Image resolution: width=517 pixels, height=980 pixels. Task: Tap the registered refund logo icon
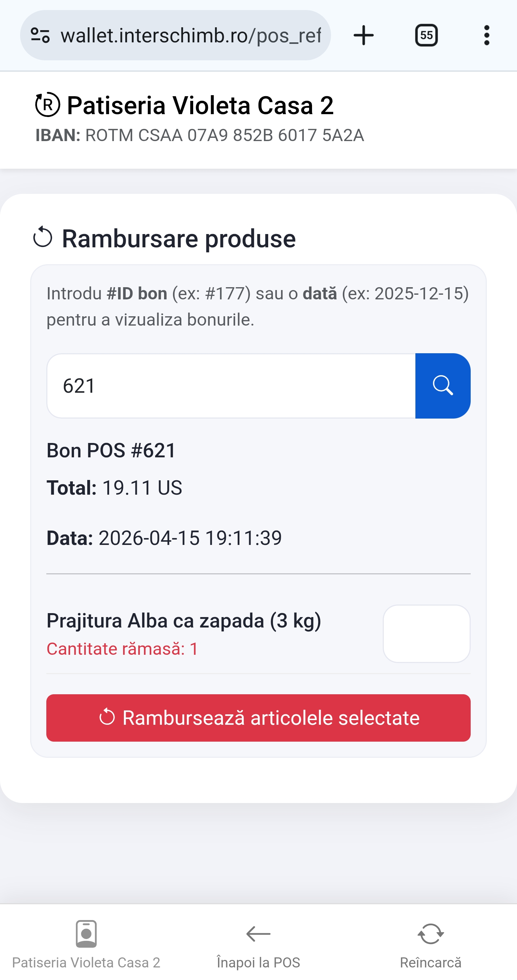[47, 104]
